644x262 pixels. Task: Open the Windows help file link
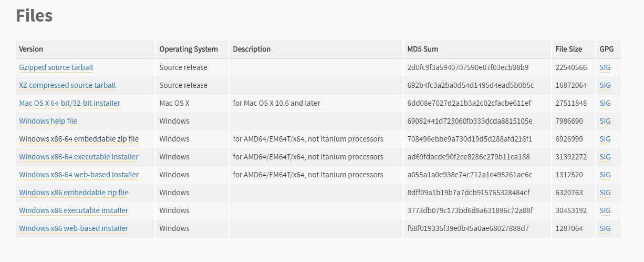pyautogui.click(x=48, y=121)
